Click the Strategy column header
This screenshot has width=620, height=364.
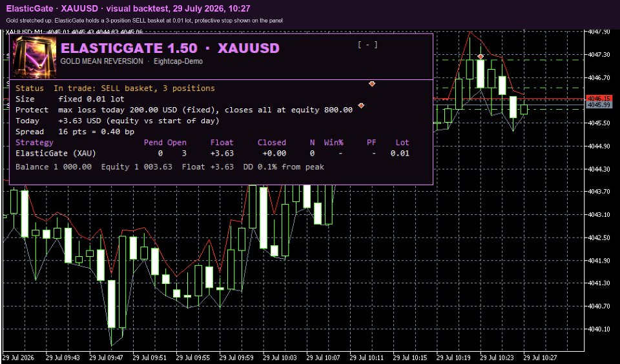[x=34, y=142]
